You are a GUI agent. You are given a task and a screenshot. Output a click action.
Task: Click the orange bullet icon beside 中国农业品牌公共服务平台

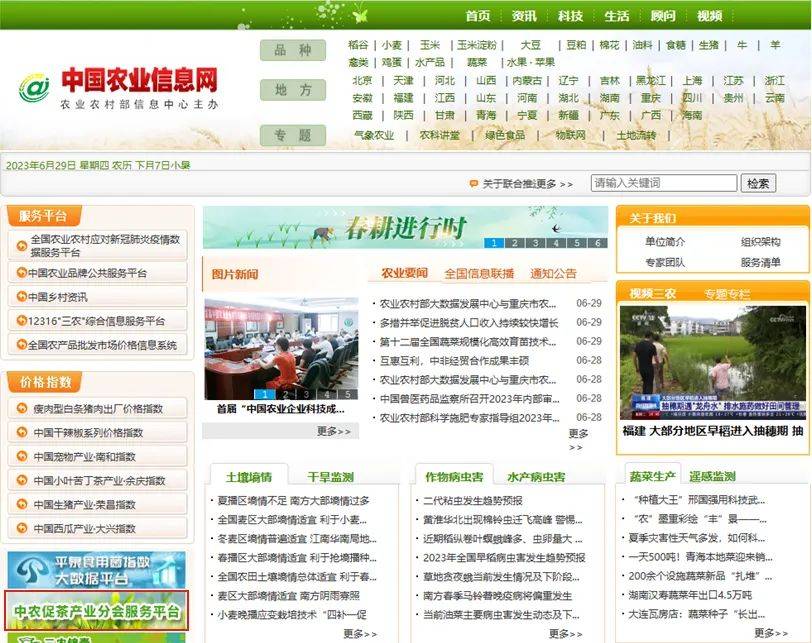22,272
